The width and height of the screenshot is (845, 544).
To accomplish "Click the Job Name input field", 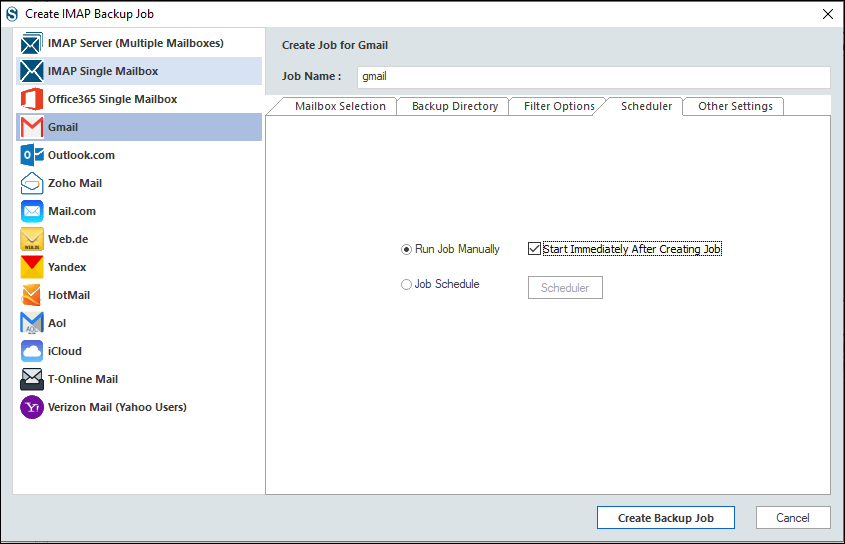I will (x=593, y=77).
